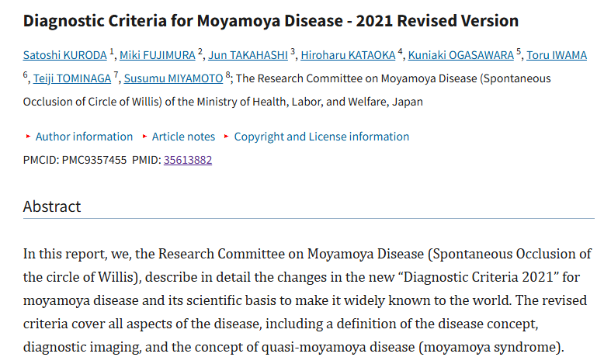Expand the Author information section
The width and height of the screenshot is (611, 364).
coord(84,137)
